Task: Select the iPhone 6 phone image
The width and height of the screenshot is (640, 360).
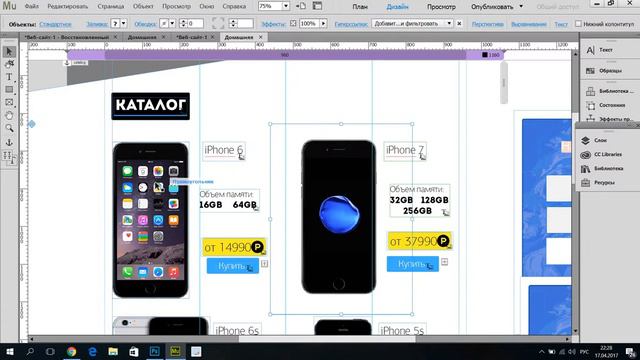Action: point(151,220)
